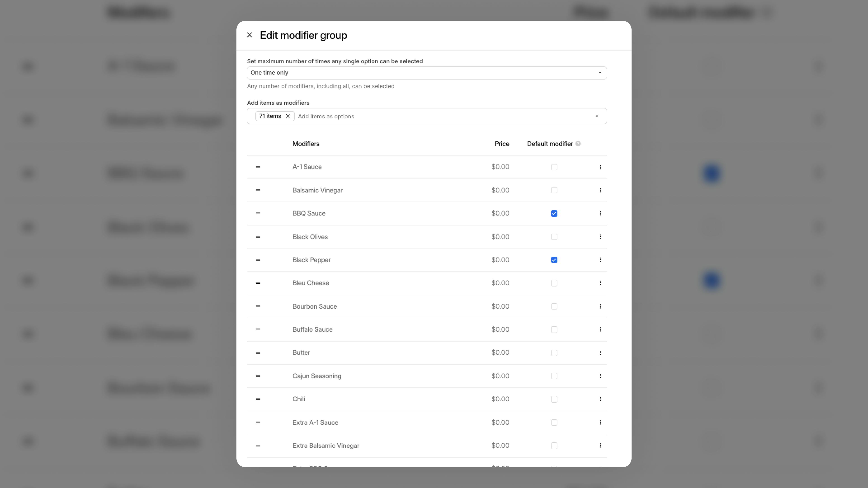Remove the 71 items chip
This screenshot has width=868, height=488.
tap(288, 116)
